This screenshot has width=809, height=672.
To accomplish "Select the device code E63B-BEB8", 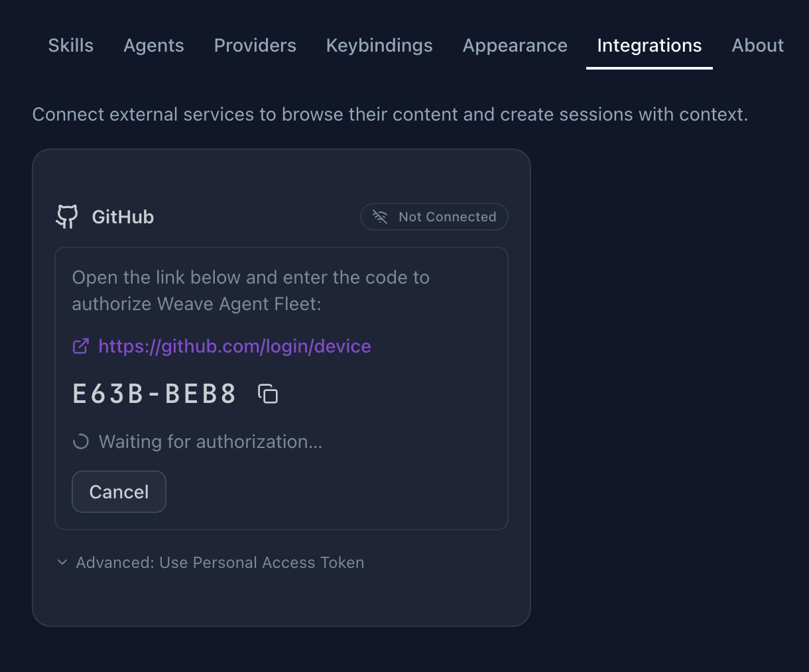I will pyautogui.click(x=154, y=392).
